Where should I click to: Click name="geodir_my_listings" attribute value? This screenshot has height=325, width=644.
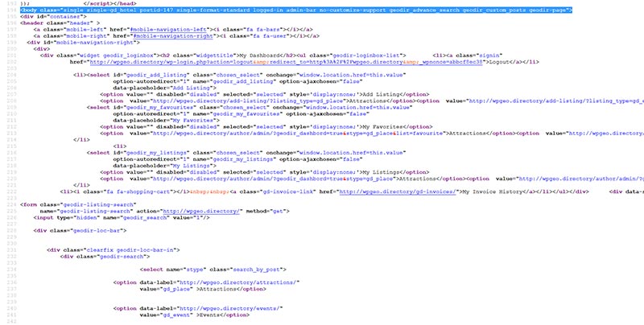tap(243, 159)
